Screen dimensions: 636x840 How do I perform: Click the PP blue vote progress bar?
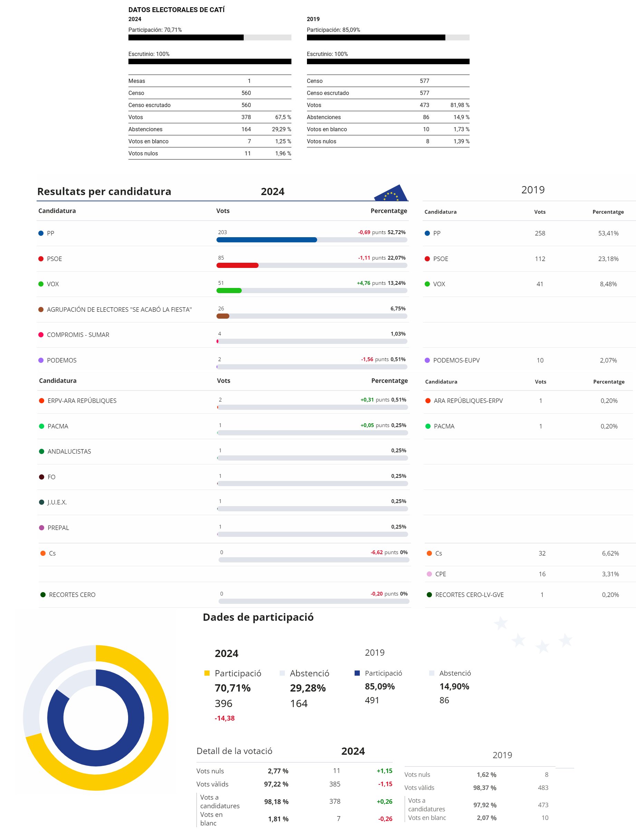click(267, 240)
